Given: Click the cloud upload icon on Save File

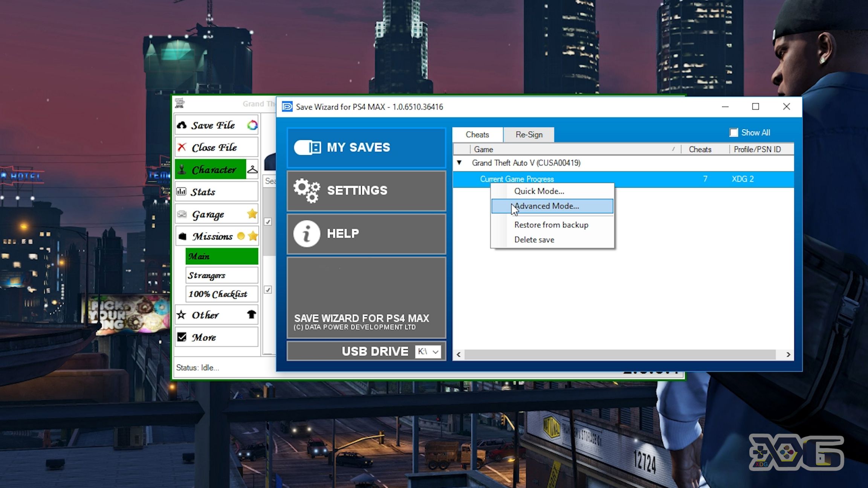Looking at the screenshot, I should click(182, 125).
